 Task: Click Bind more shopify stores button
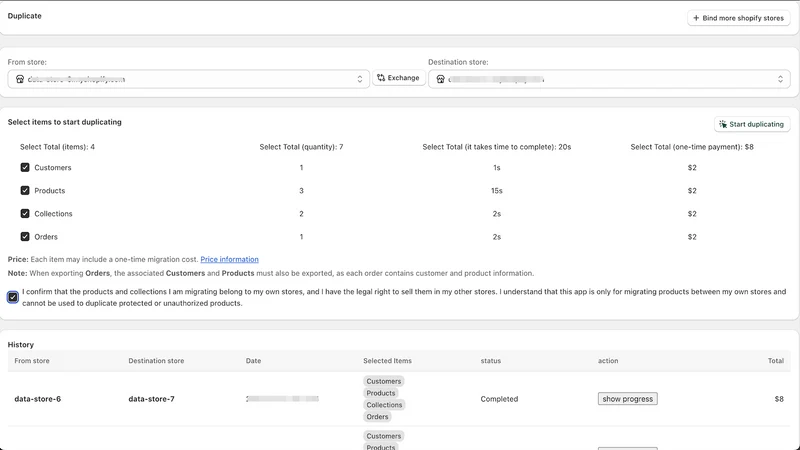(738, 18)
